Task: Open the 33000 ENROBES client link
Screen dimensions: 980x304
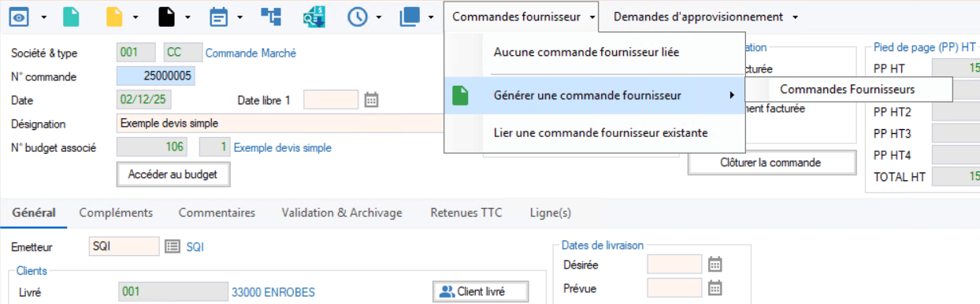Action: click(273, 292)
